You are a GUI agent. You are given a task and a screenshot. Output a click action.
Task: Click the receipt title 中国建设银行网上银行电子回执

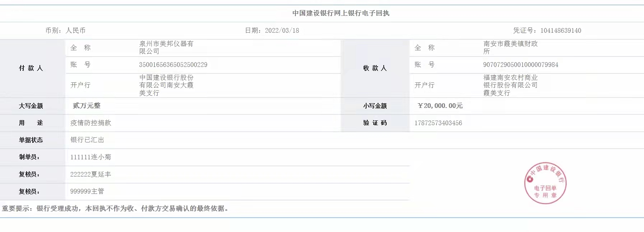point(340,13)
